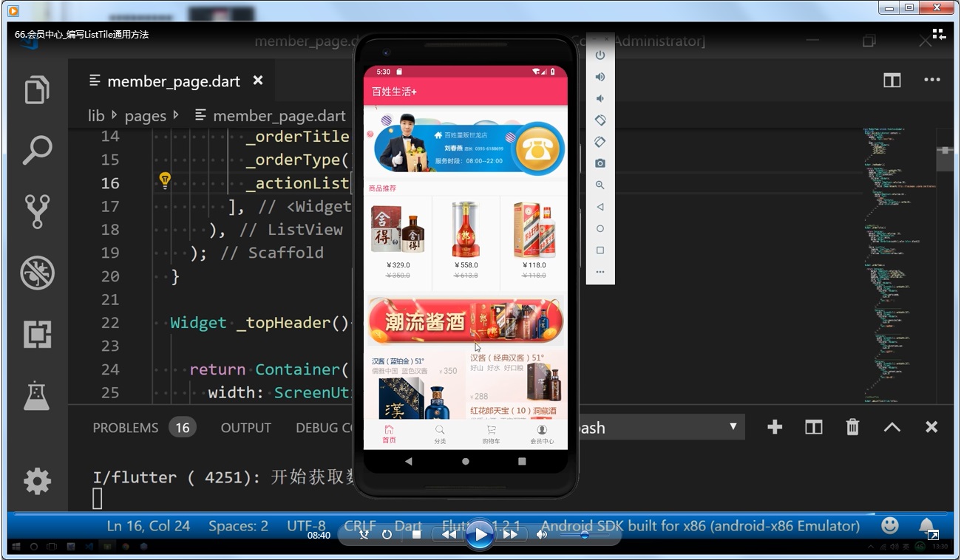
Task: Open editor more actions ellipsis
Action: click(x=931, y=80)
